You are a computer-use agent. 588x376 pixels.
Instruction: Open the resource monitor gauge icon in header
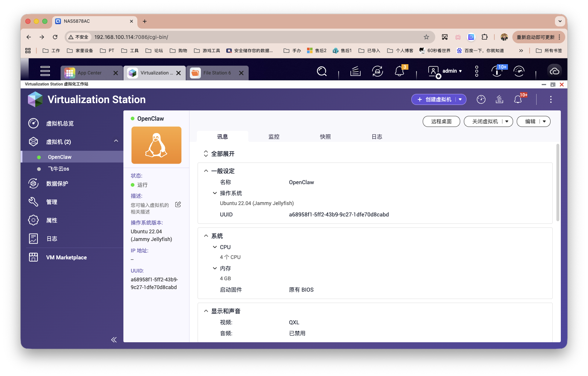click(x=481, y=99)
